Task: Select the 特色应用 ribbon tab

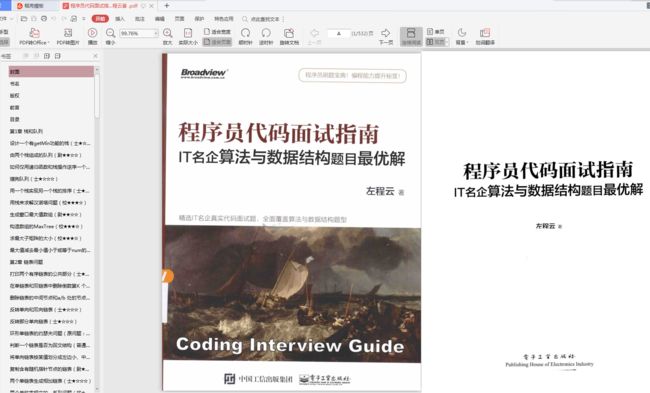Action: pos(223,19)
